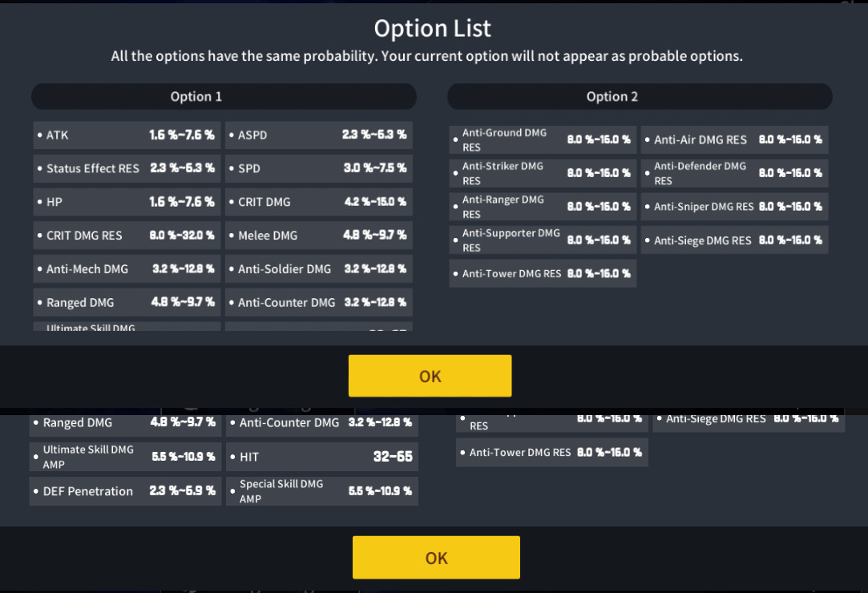The image size is (868, 593).
Task: Click the Anti-Air DMG RES option
Action: [734, 139]
